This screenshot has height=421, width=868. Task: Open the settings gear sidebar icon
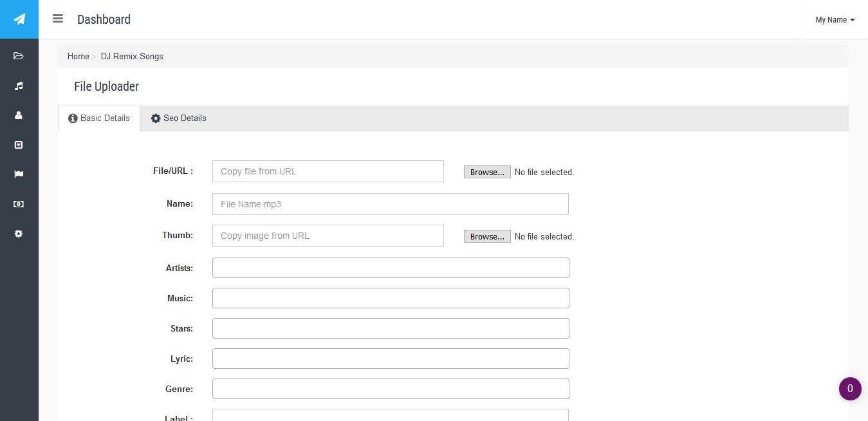click(x=19, y=234)
